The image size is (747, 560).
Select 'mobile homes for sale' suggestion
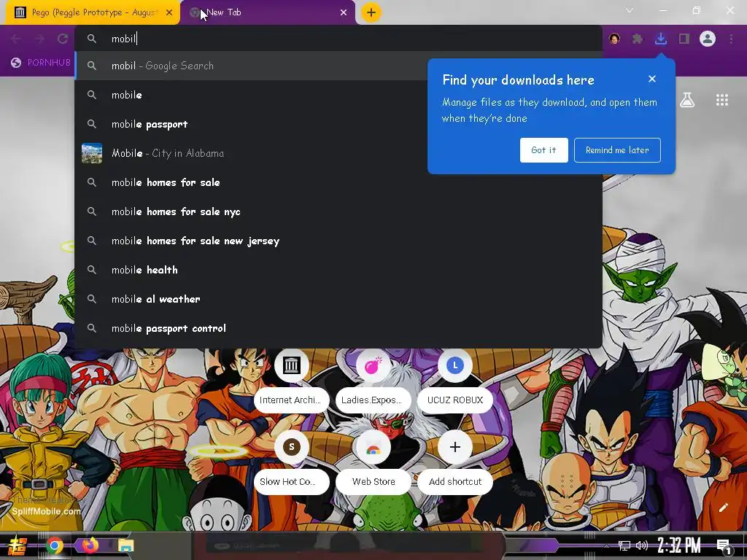click(338, 182)
